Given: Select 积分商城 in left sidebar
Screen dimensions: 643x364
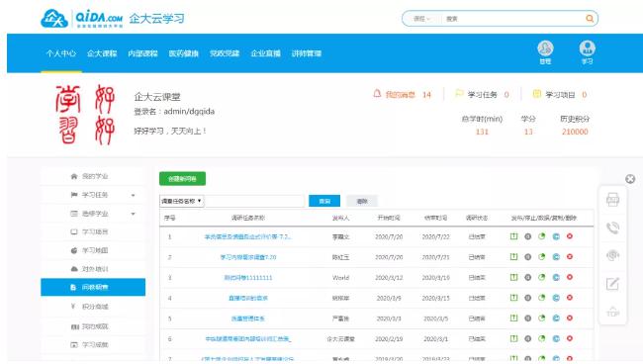Looking at the screenshot, I should pos(93,307).
